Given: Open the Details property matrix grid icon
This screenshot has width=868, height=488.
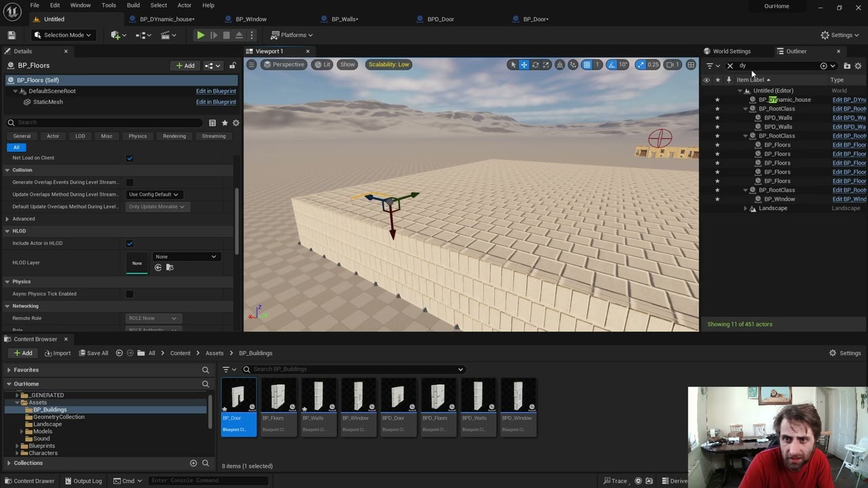Looking at the screenshot, I should (x=212, y=123).
